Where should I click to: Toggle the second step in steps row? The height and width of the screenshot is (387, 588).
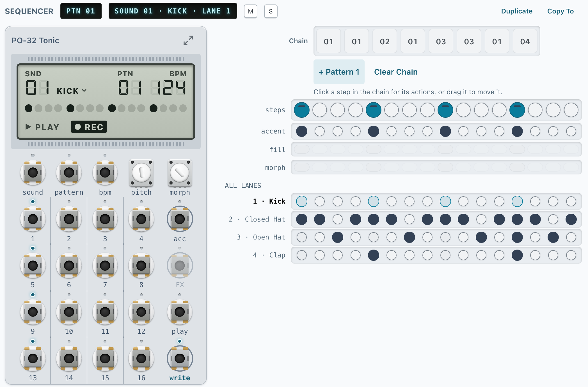coord(320,110)
